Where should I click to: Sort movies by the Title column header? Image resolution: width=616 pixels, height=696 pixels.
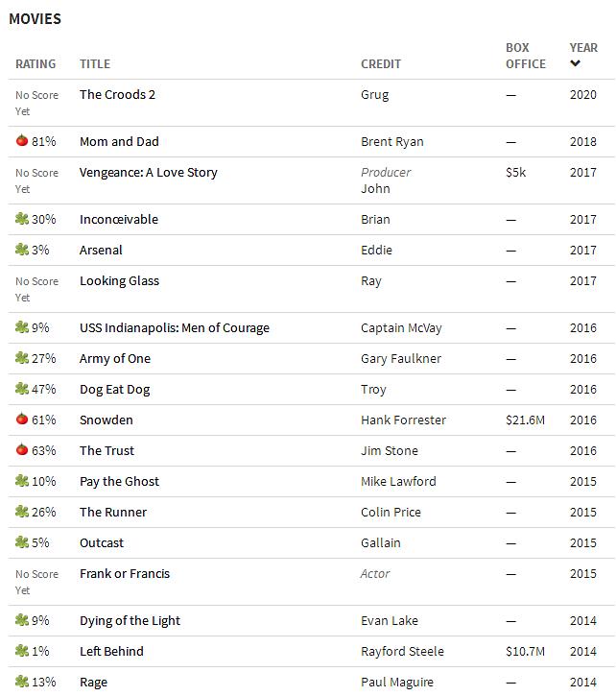(95, 64)
